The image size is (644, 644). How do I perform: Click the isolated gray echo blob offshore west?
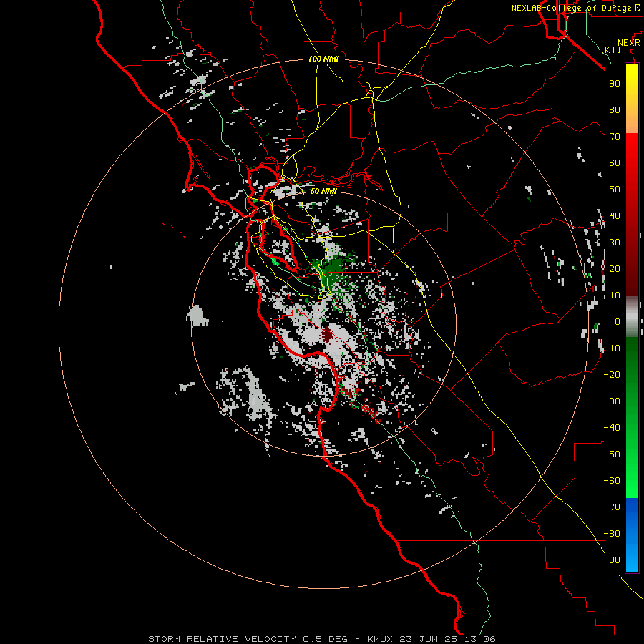[x=198, y=316]
